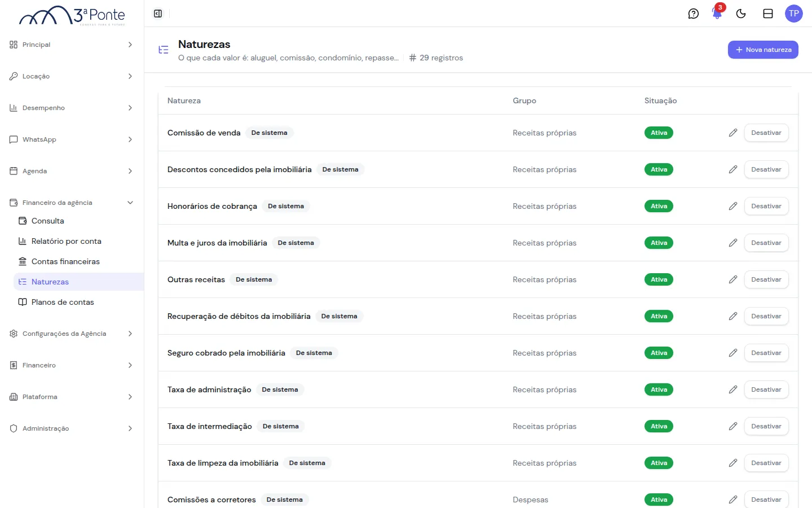Open Relatório por conta menu item
Screen dimensions: 812x508
click(78, 241)
